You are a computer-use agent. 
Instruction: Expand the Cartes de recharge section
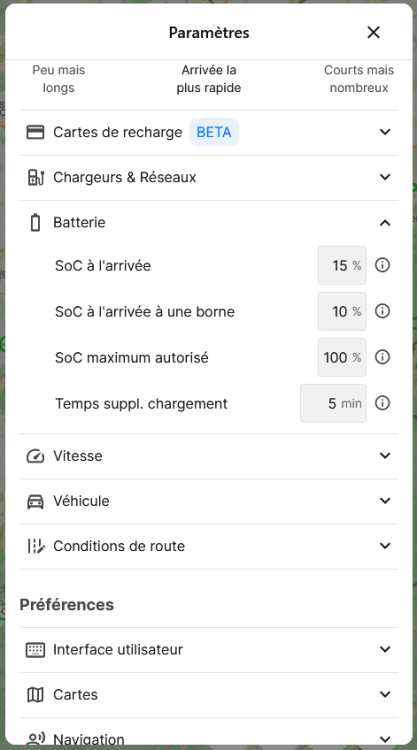385,132
